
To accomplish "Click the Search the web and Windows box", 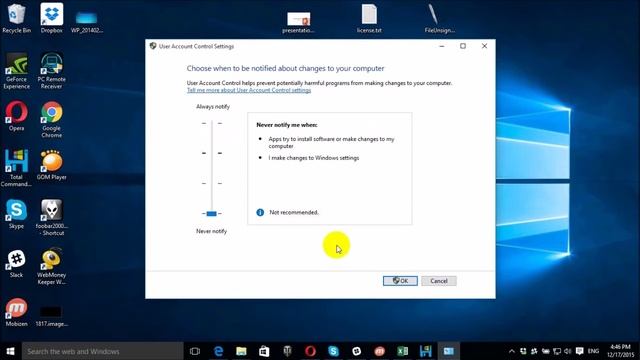I will tap(102, 351).
